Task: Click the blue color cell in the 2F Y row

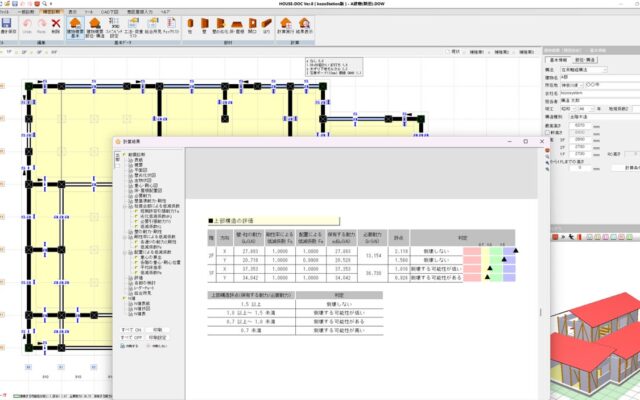Action: tap(509, 260)
